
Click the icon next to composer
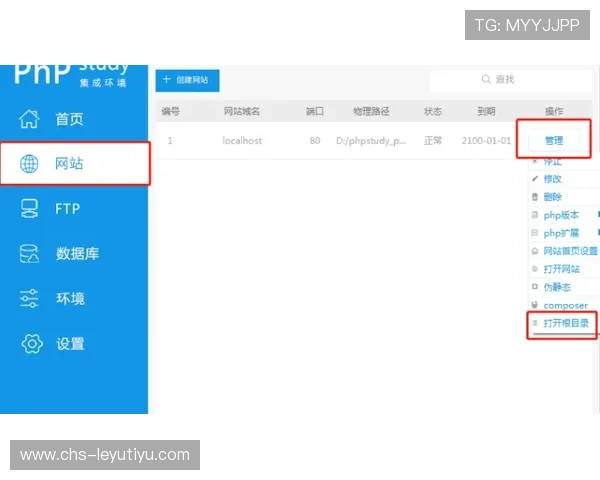click(535, 305)
